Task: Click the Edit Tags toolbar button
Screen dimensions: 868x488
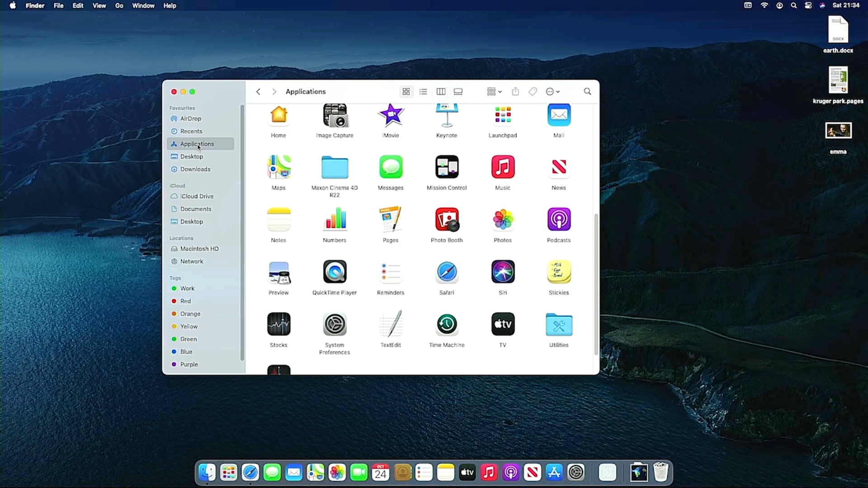Action: point(533,92)
